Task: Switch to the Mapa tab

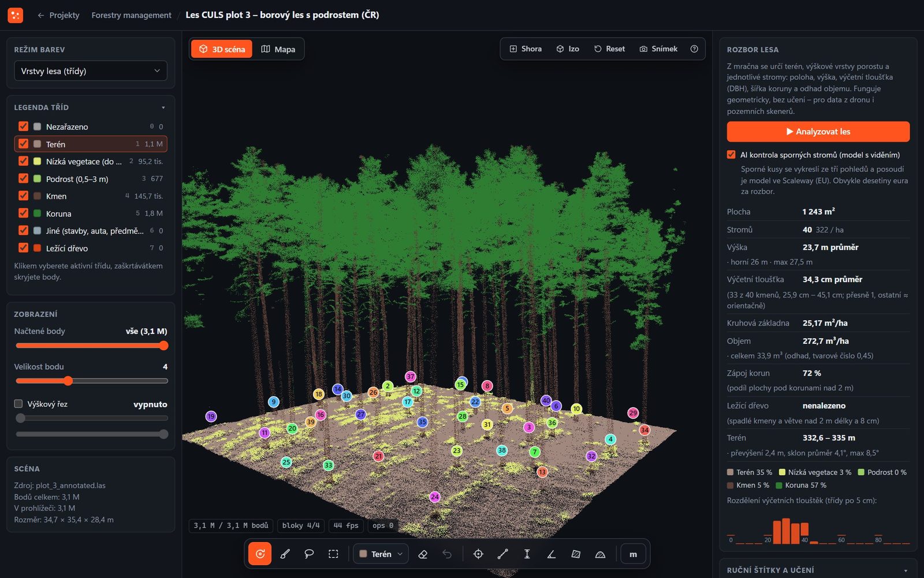Action: point(278,49)
